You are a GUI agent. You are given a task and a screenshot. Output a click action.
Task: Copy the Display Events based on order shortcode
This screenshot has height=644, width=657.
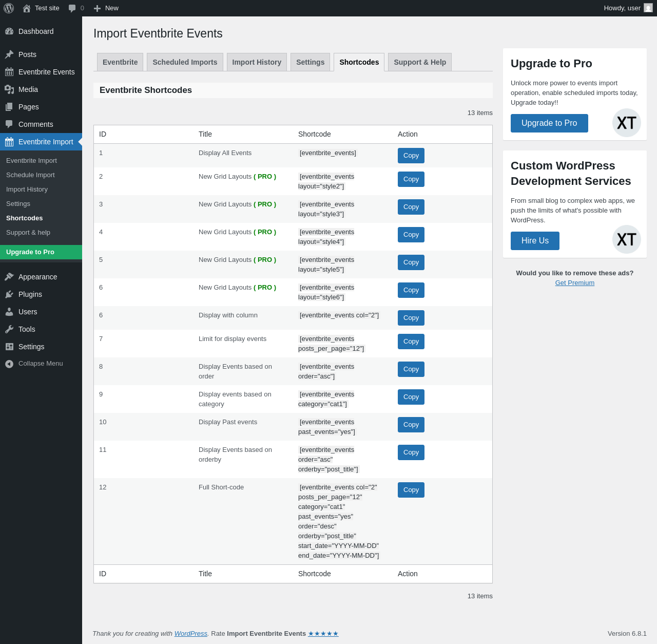point(411,369)
